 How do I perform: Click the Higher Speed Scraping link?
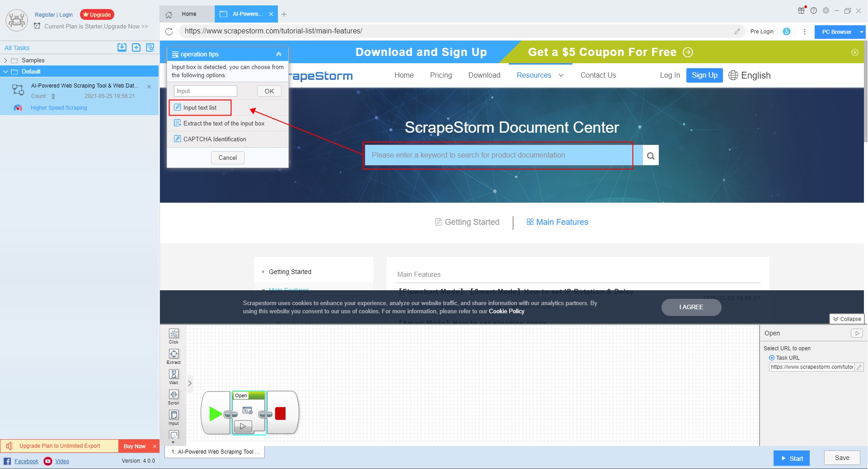click(x=59, y=108)
